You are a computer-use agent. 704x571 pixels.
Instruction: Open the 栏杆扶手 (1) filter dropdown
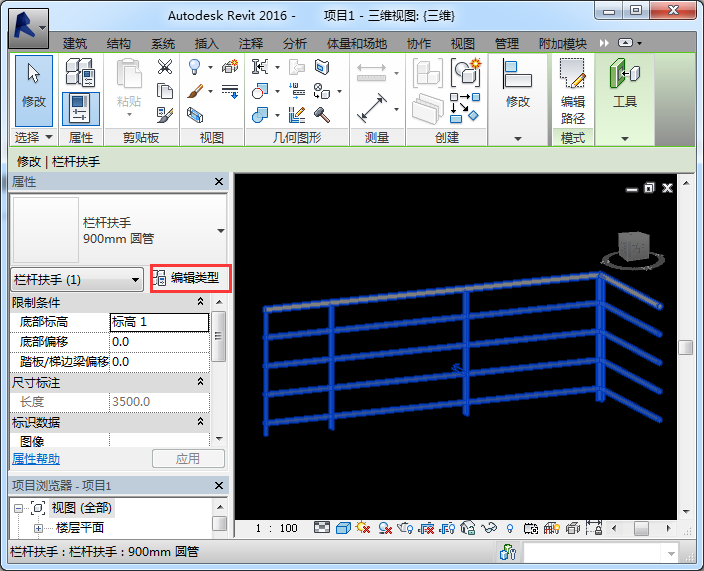(x=78, y=280)
